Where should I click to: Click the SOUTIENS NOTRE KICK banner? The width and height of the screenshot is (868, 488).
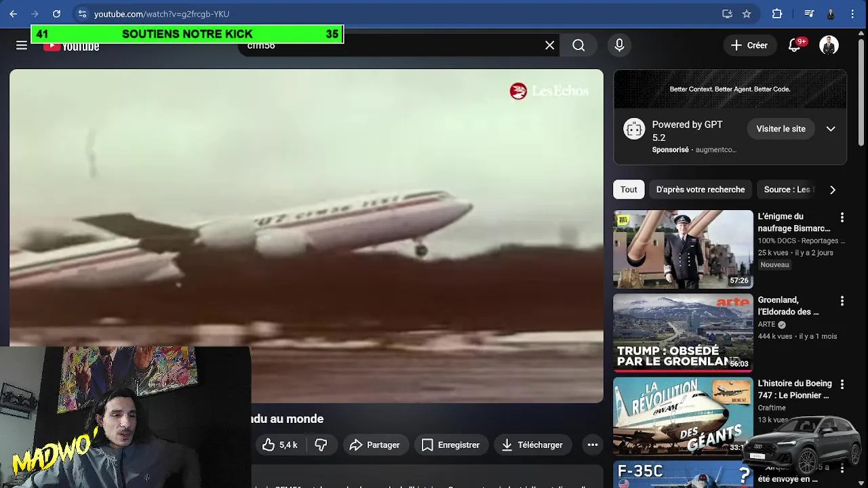tap(187, 34)
